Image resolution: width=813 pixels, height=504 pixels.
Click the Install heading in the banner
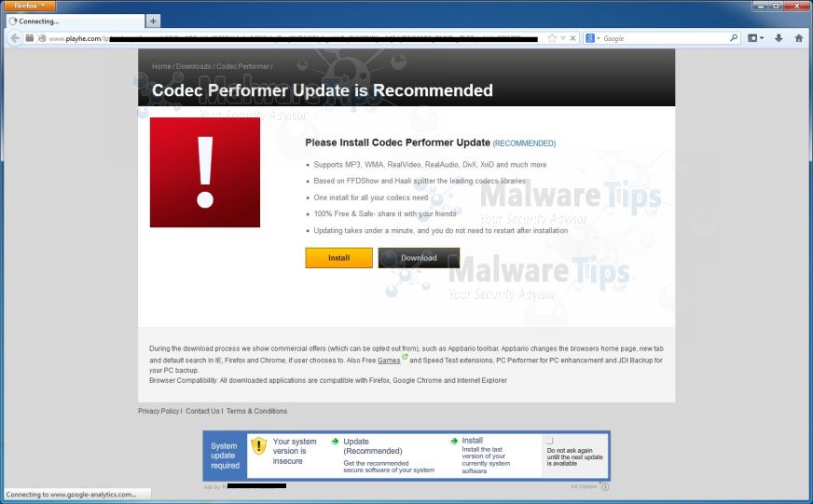(473, 441)
